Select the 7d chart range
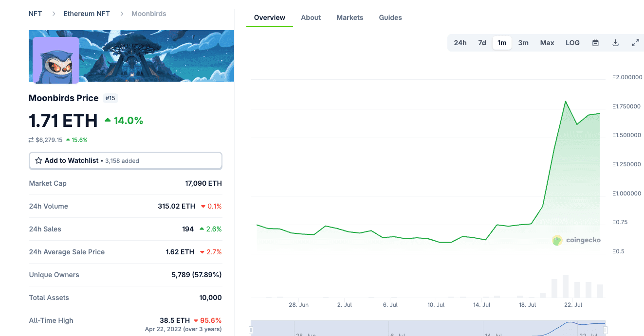The height and width of the screenshot is (336, 644). point(482,43)
